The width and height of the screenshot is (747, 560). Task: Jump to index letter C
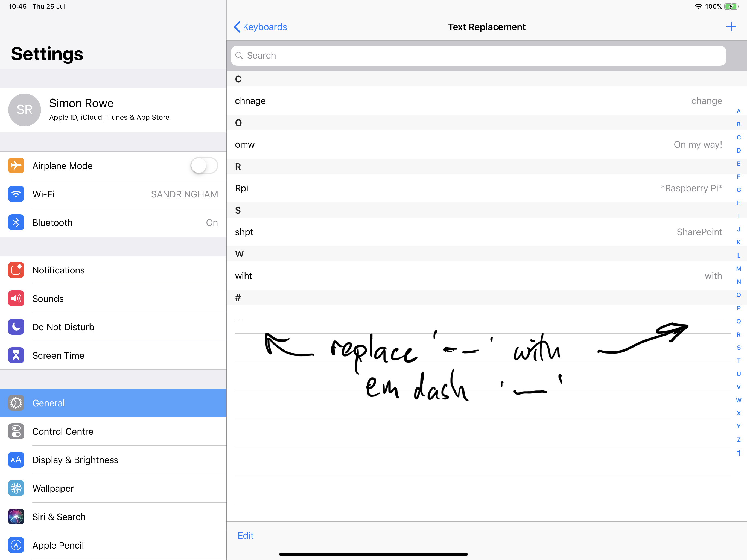[739, 138]
